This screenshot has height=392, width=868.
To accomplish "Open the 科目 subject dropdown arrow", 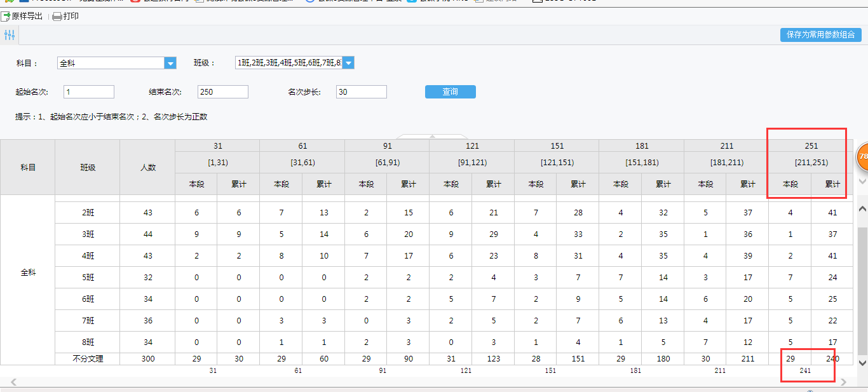I will point(170,63).
